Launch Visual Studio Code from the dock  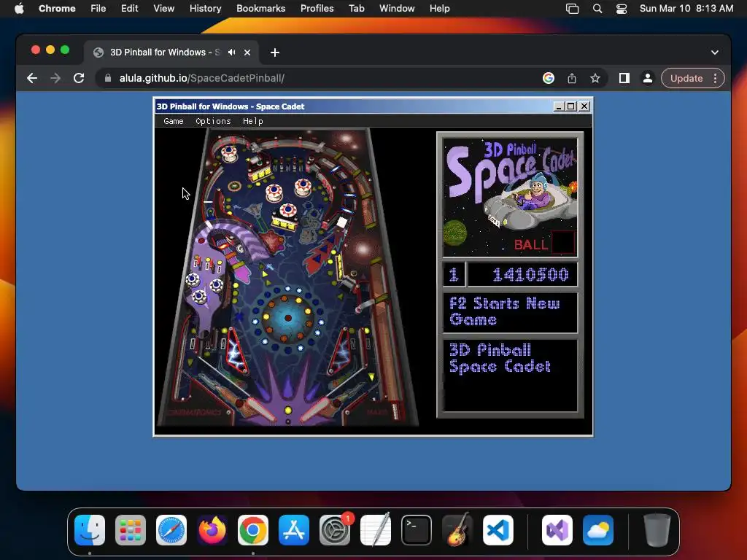(x=498, y=530)
